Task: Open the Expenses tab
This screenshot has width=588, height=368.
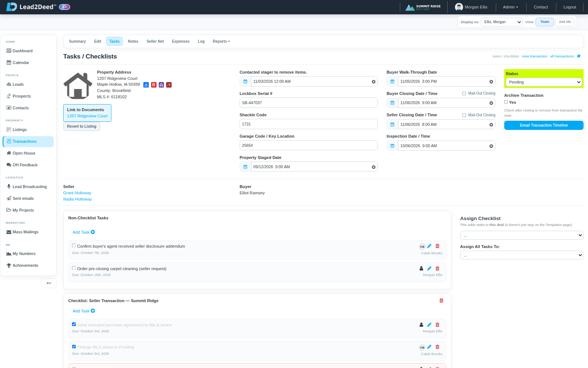Action: coord(181,41)
